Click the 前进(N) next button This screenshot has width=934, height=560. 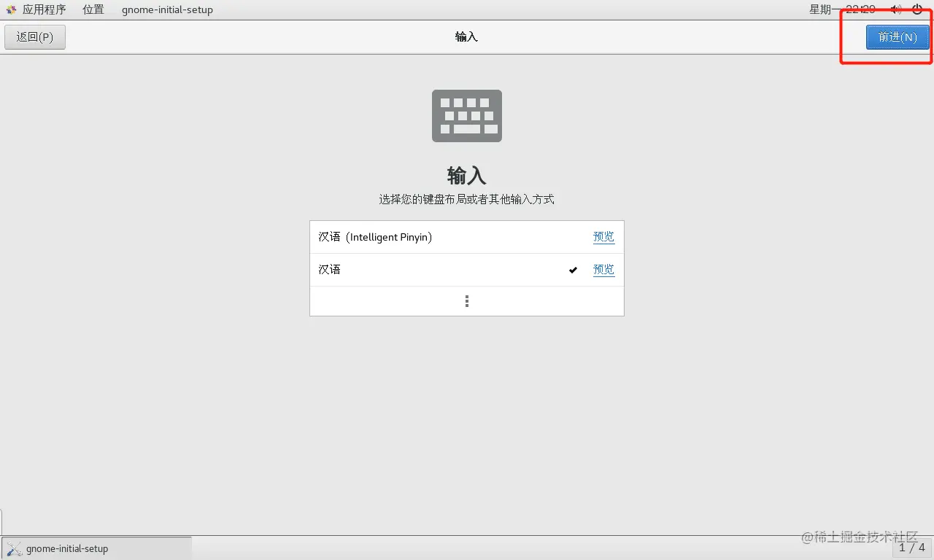coord(898,37)
